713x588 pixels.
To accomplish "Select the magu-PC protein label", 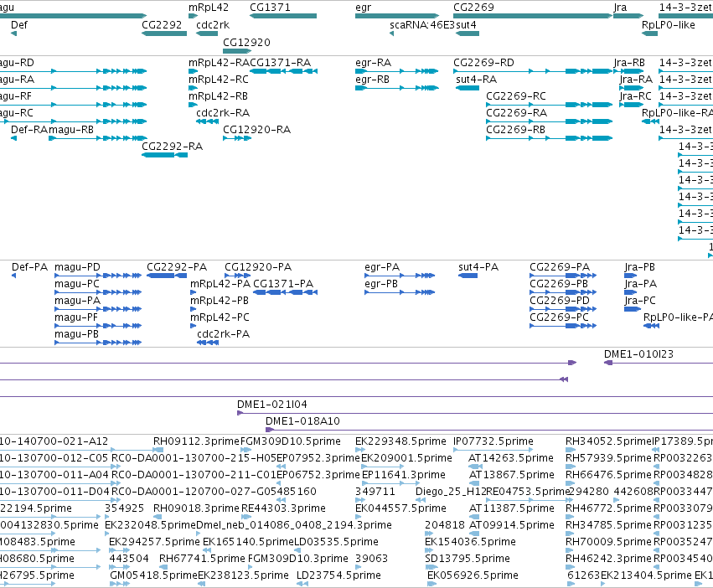I will coord(77,284).
